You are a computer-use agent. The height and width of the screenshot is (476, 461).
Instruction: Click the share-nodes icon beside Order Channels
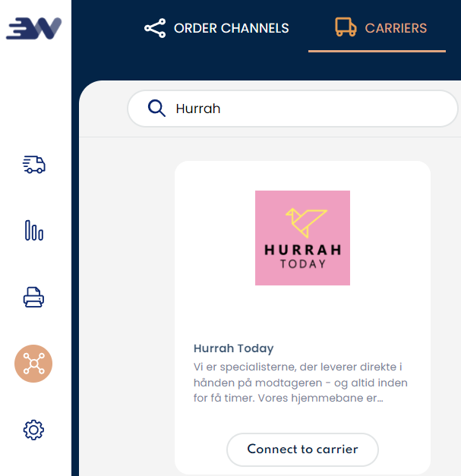tap(155, 29)
